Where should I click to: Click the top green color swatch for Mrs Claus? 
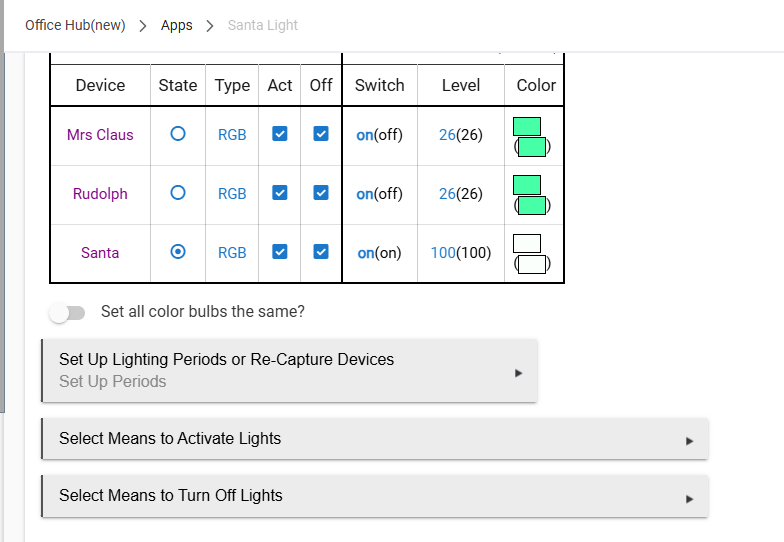pyautogui.click(x=527, y=126)
